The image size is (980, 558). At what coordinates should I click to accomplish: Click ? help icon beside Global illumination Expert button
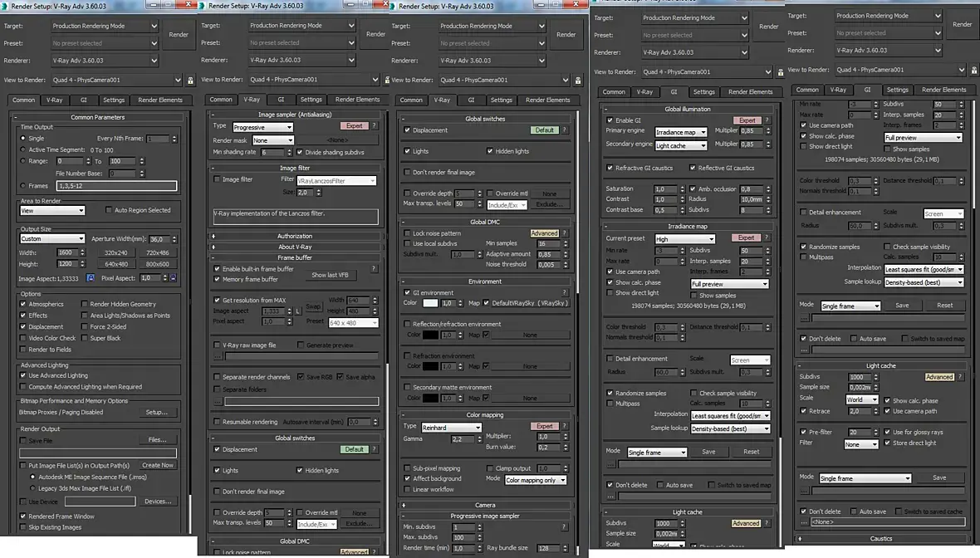[767, 120]
